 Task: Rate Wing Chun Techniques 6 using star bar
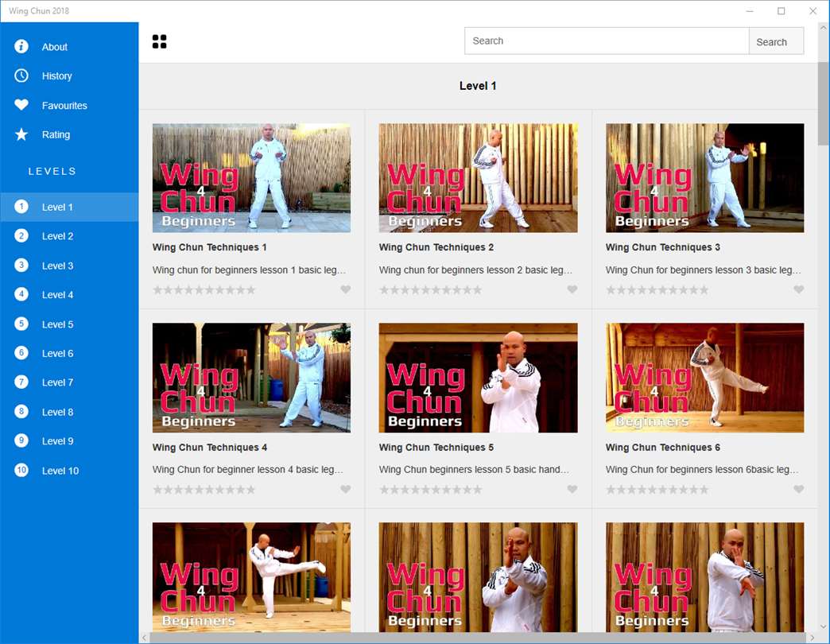657,490
